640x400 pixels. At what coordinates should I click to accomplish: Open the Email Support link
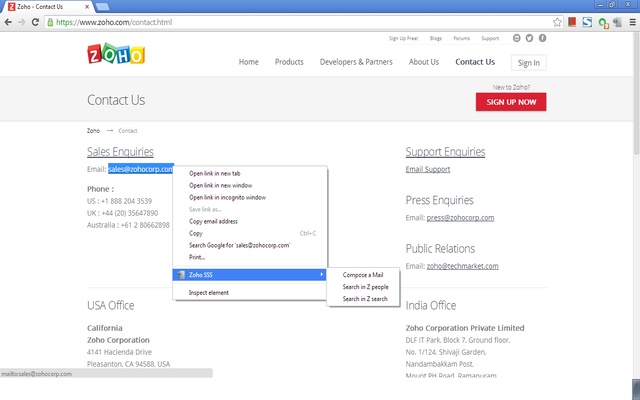pos(428,169)
